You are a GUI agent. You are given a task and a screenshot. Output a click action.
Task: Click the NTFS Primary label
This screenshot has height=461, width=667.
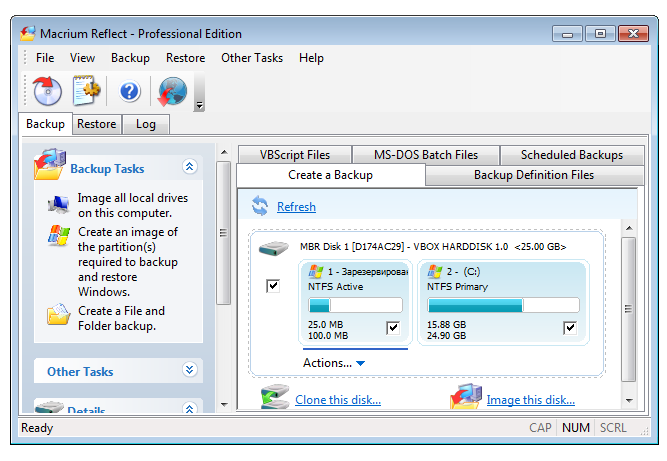(x=458, y=287)
